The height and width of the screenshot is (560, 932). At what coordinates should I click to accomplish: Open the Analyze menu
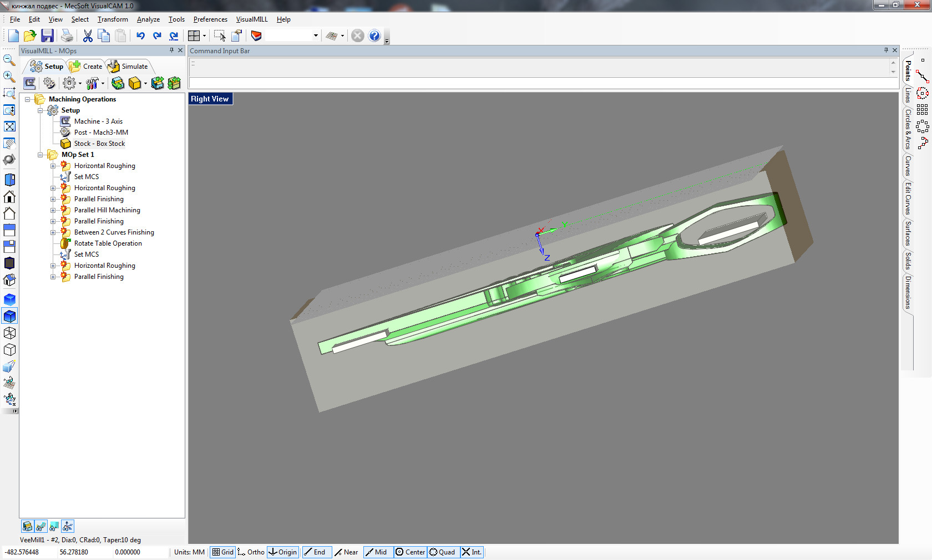pyautogui.click(x=148, y=19)
